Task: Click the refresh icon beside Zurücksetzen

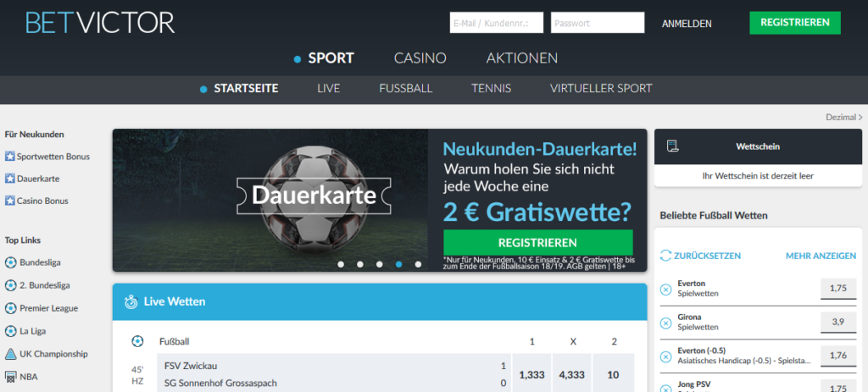Action: 666,256
